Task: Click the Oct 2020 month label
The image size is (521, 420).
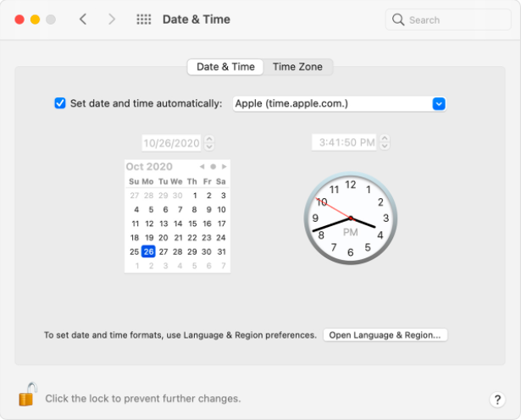Action: pos(149,166)
